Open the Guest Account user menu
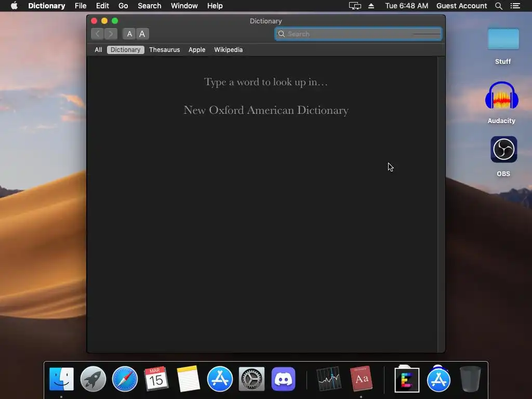532x399 pixels. tap(461, 6)
